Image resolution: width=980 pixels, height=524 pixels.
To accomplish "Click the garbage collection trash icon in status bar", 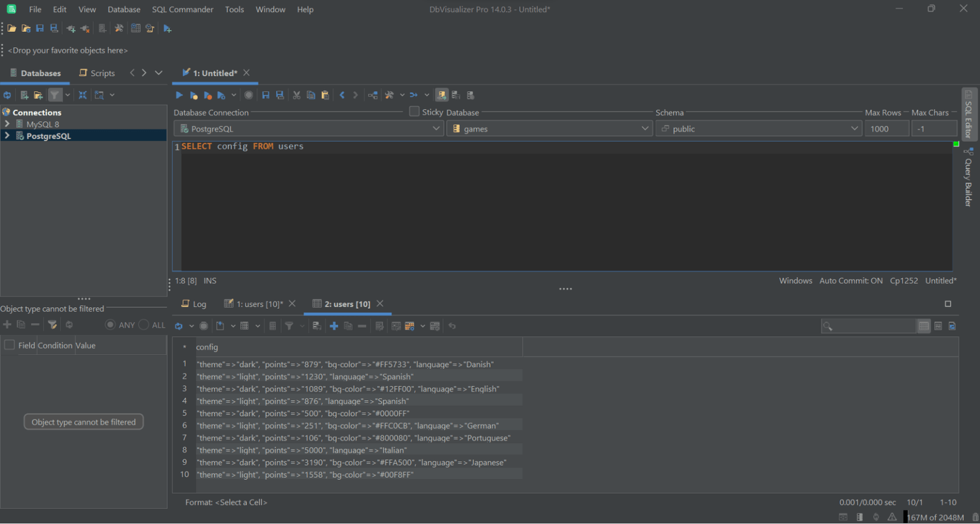I will click(975, 517).
